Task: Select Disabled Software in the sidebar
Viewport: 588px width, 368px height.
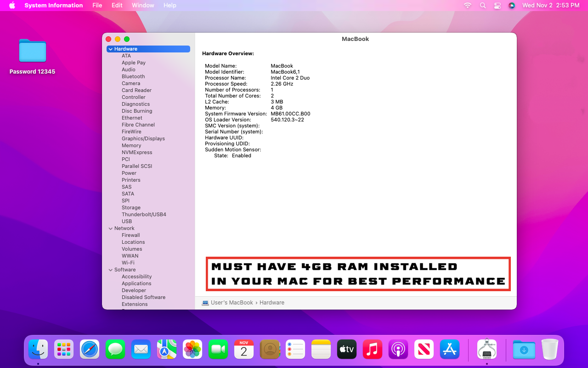Action: (x=143, y=297)
